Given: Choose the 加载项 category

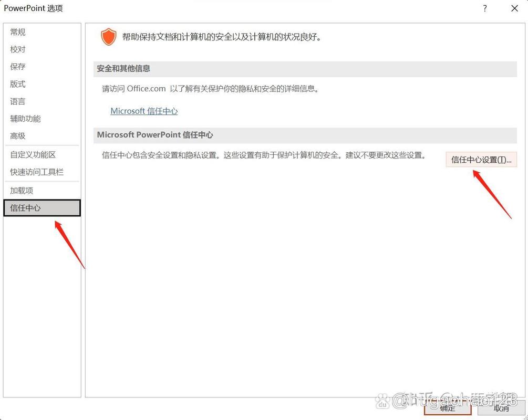Looking at the screenshot, I should pos(42,191).
